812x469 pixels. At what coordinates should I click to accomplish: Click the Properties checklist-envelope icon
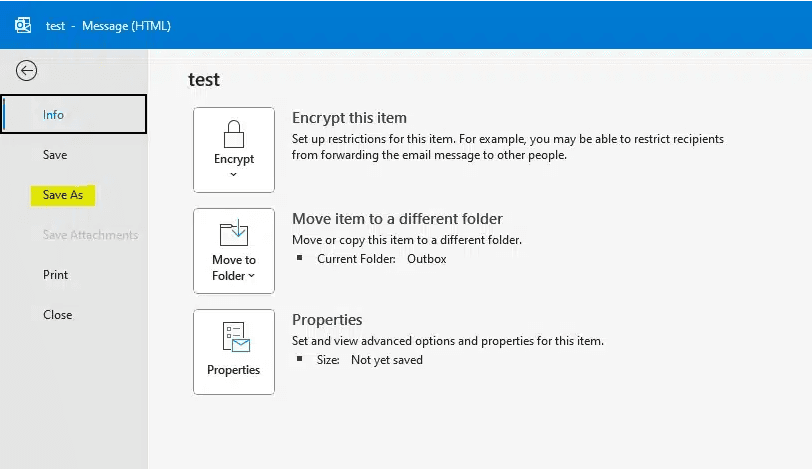234,338
